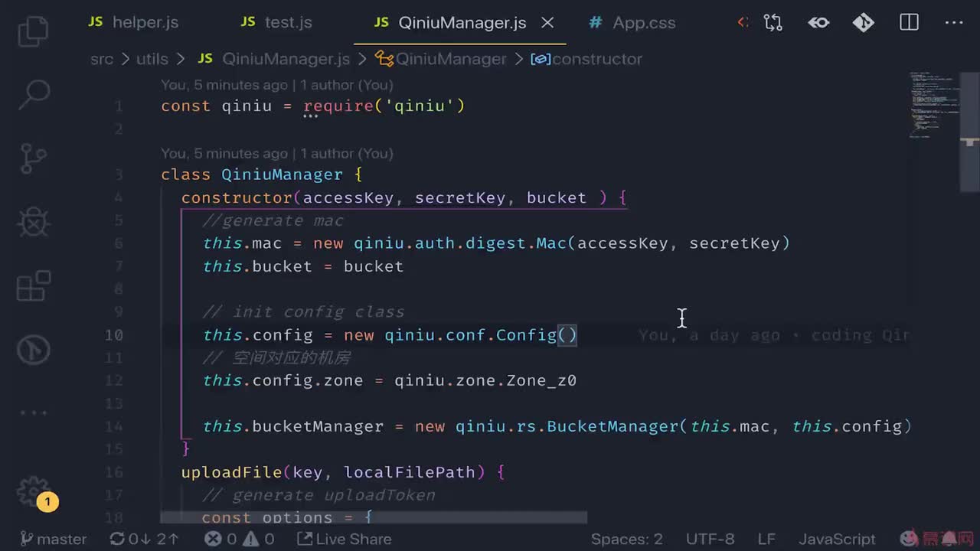Viewport: 980px width, 551px height.
Task: Click line number 10 in the gutter
Action: point(113,335)
